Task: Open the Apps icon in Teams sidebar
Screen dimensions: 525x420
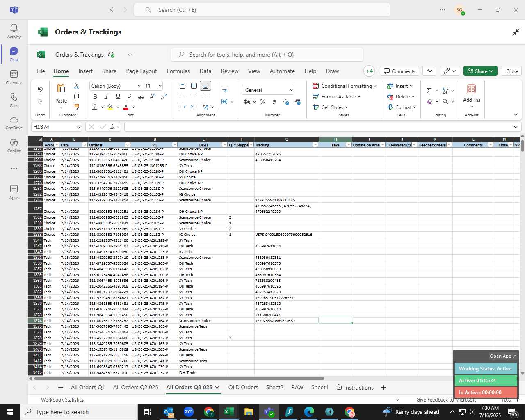Action: [14, 192]
